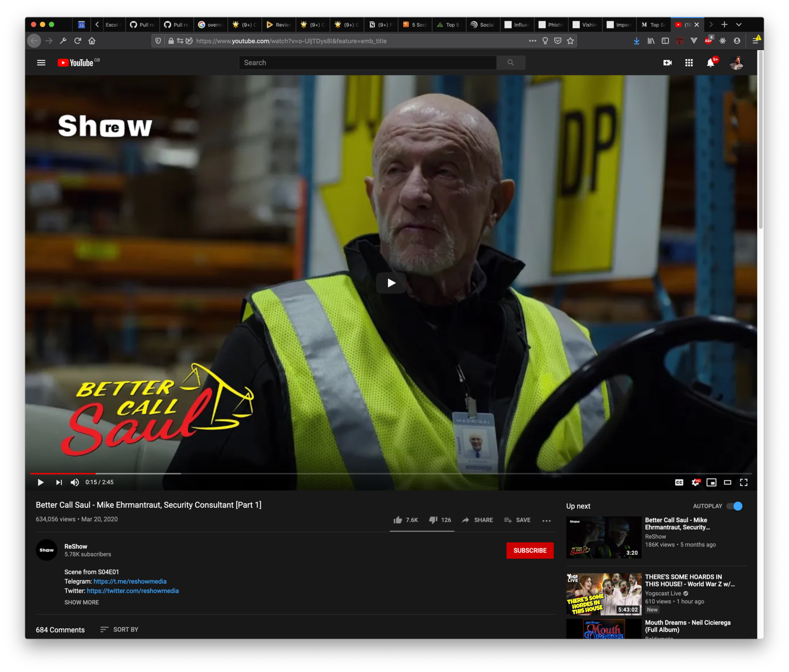The height and width of the screenshot is (672, 789).
Task: Open ReShow channel avatar
Action: click(x=47, y=550)
